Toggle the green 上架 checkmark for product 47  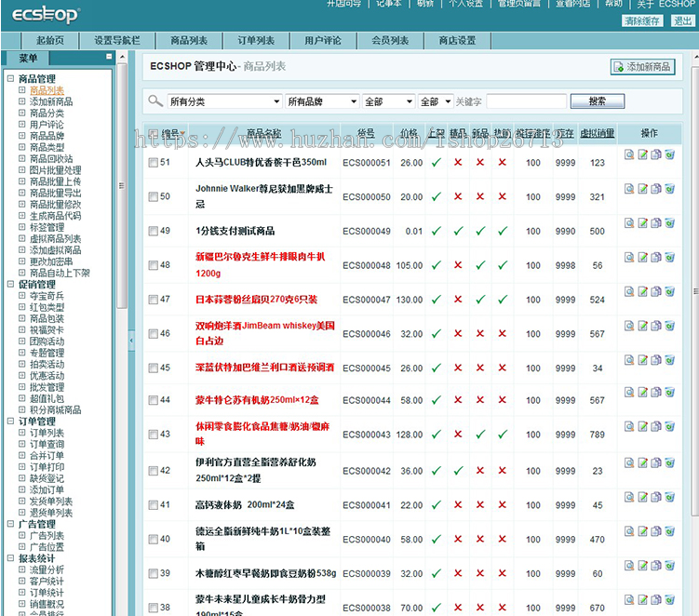coord(436,300)
